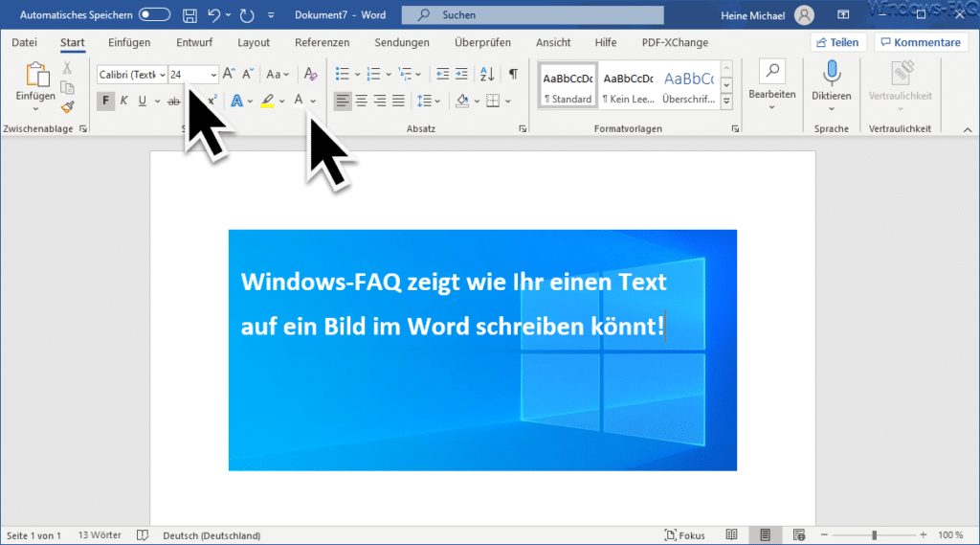Select the Format Painter brush

pos(67,107)
